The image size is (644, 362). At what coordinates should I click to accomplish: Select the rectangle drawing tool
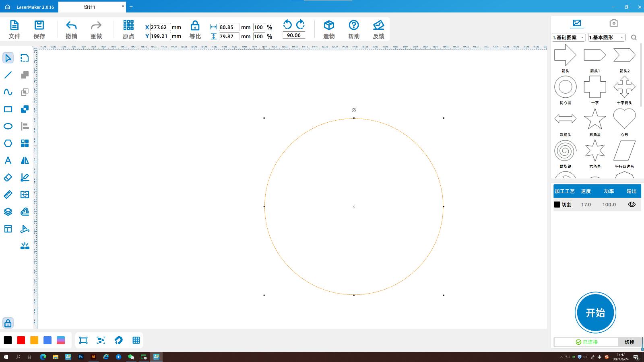tap(8, 109)
